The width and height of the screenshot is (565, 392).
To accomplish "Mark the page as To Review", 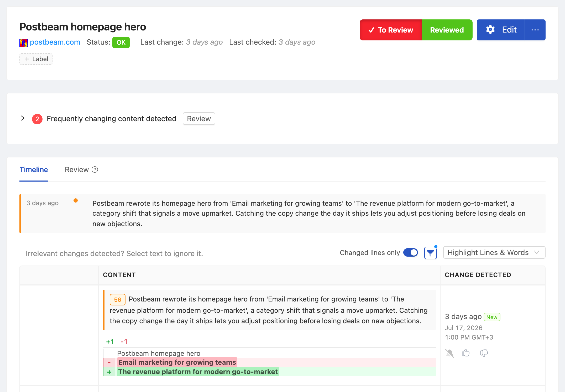I will [x=391, y=30].
